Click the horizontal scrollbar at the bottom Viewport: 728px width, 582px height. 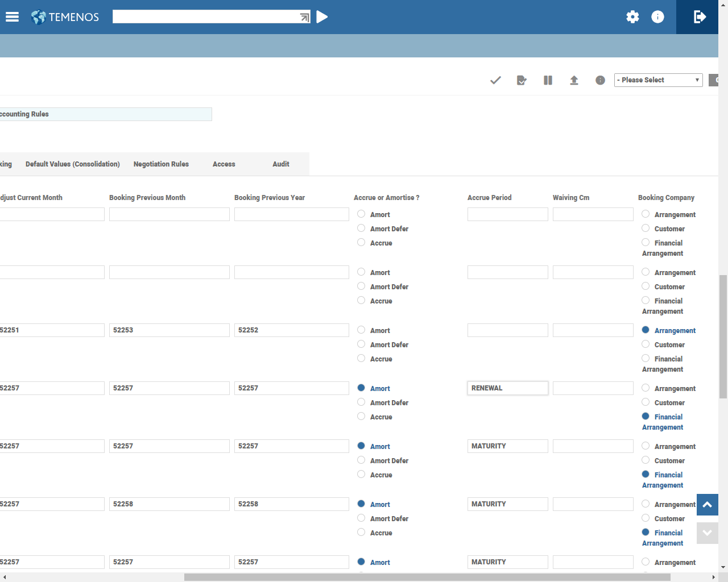[427, 577]
